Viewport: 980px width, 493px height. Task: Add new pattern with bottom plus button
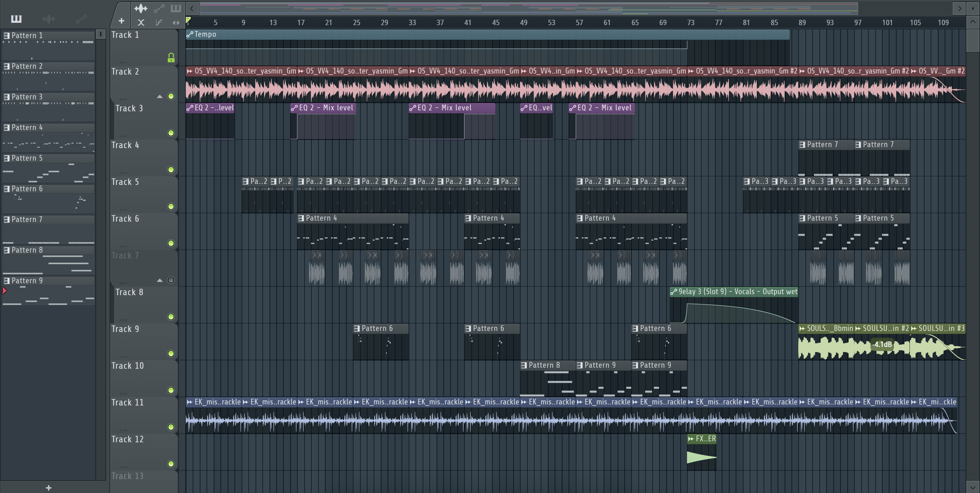tap(48, 488)
